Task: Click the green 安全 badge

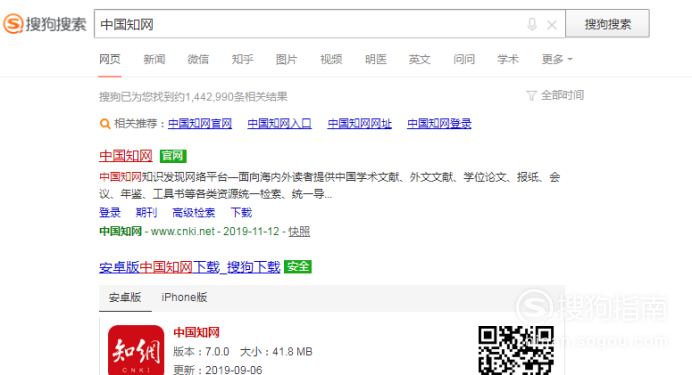Action: point(298,266)
